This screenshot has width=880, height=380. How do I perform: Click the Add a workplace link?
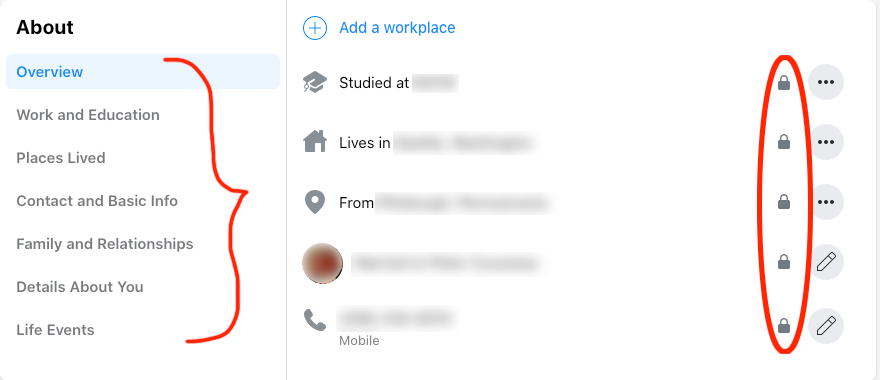pos(397,28)
